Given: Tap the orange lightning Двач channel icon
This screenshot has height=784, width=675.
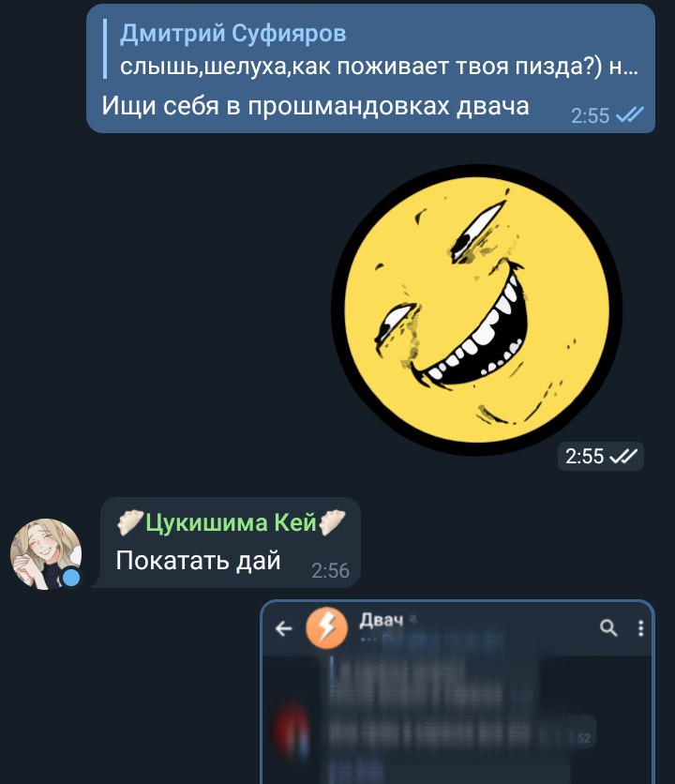Looking at the screenshot, I should pos(326,628).
